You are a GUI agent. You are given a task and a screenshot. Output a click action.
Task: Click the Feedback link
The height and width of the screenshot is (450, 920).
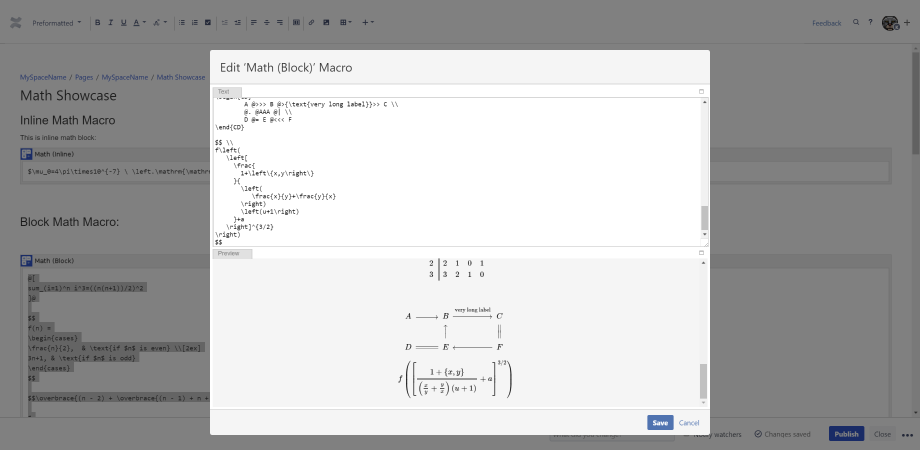point(827,23)
